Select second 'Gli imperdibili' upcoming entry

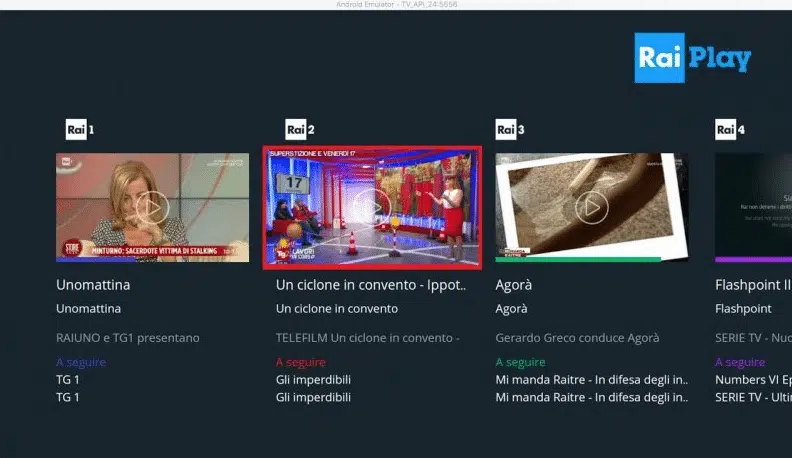(313, 397)
